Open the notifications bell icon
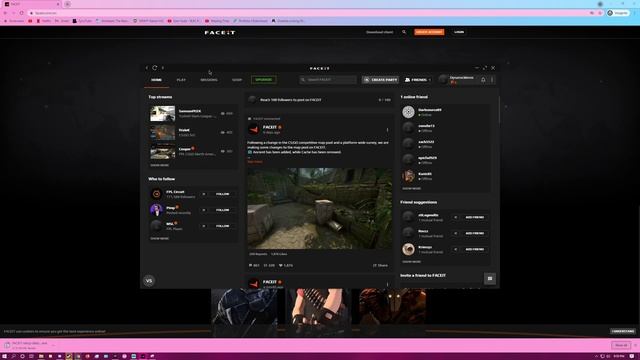Viewport: 640px width, 360px height. click(x=483, y=80)
